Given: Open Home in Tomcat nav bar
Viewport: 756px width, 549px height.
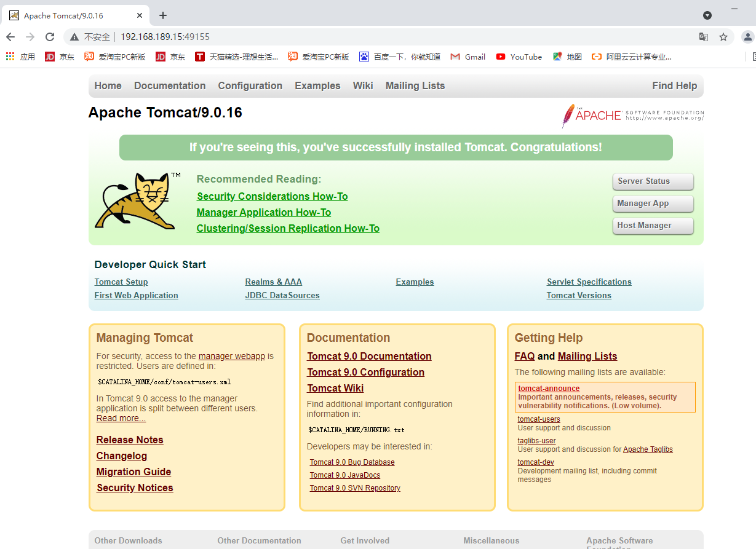Looking at the screenshot, I should click(x=108, y=86).
